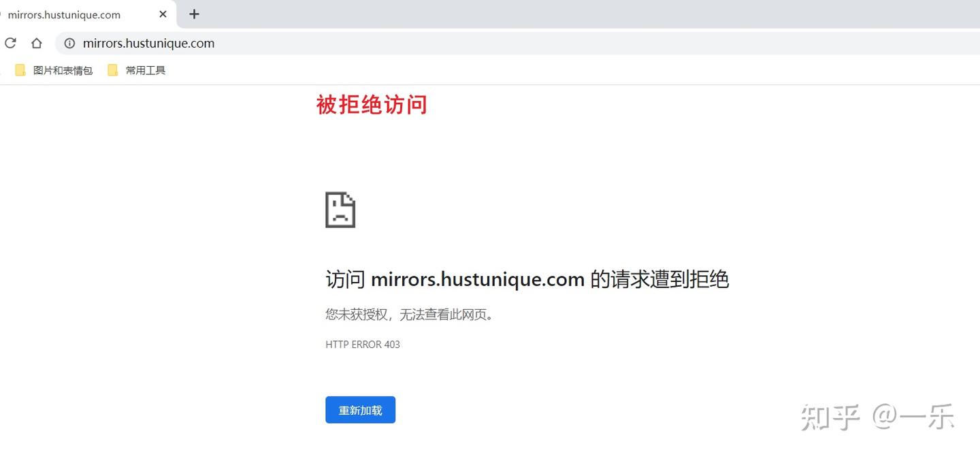Click the bookmarks bar folder icon before 常用工具

pyautogui.click(x=113, y=69)
